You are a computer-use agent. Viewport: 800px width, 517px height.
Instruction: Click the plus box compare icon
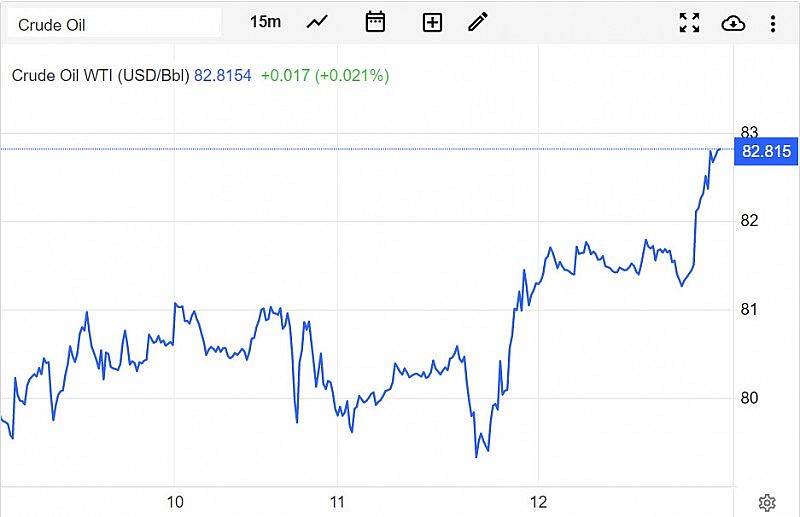(x=432, y=23)
